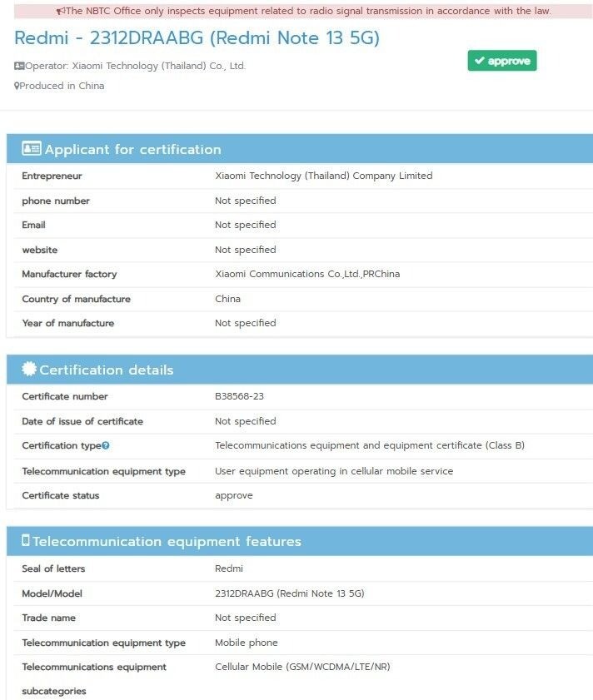Open the Redmi - 2312DRAABG page title
The width and height of the screenshot is (593, 700).
pos(197,37)
